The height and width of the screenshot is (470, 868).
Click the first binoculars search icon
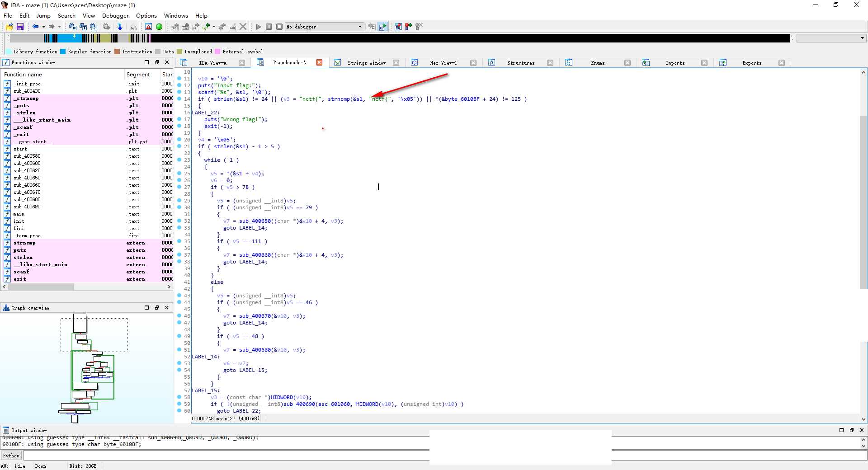[x=72, y=27]
